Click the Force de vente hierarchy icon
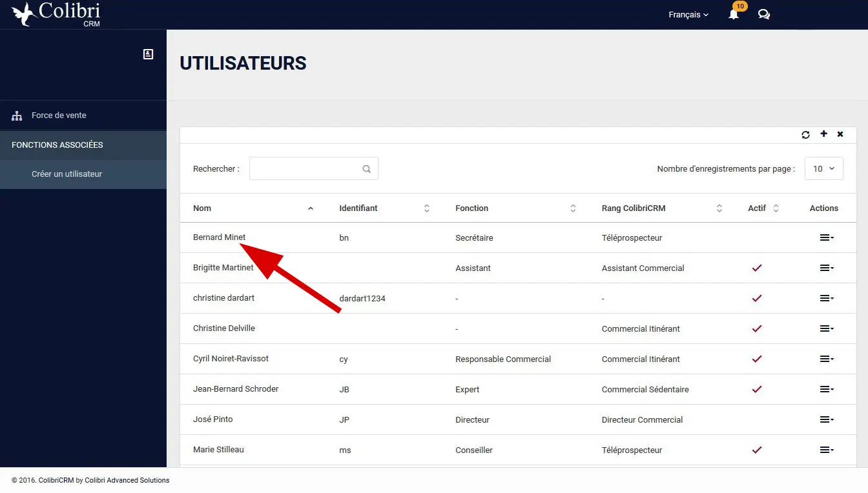 click(x=17, y=116)
